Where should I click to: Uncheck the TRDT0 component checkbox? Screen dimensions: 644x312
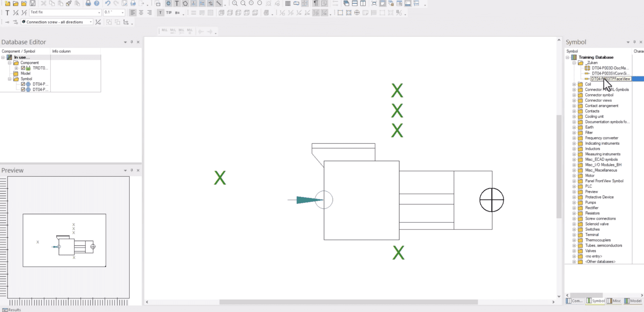(x=23, y=68)
